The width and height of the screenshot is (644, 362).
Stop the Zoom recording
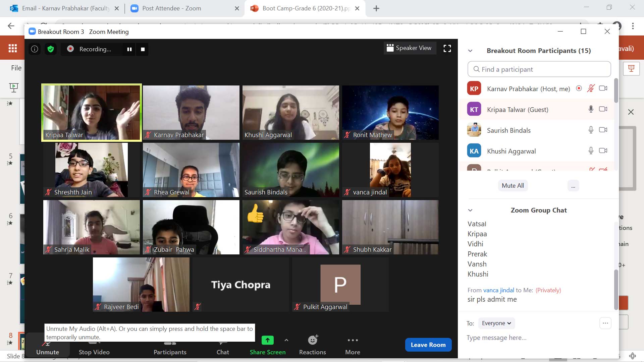point(143,49)
